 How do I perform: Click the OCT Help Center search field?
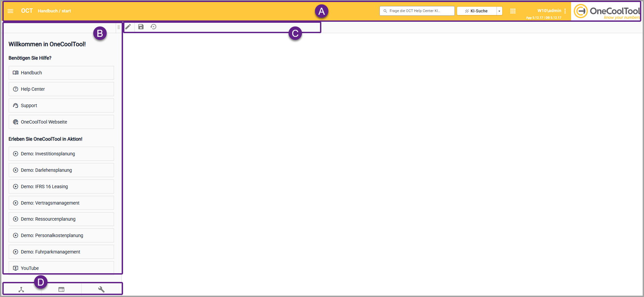pos(418,11)
